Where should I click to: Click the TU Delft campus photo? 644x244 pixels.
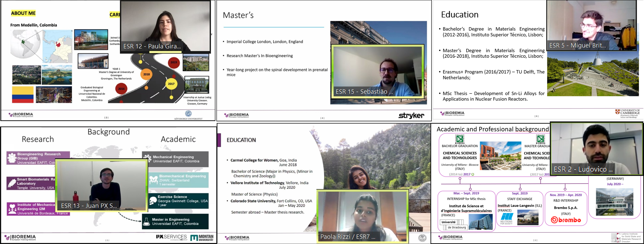tap(593, 74)
